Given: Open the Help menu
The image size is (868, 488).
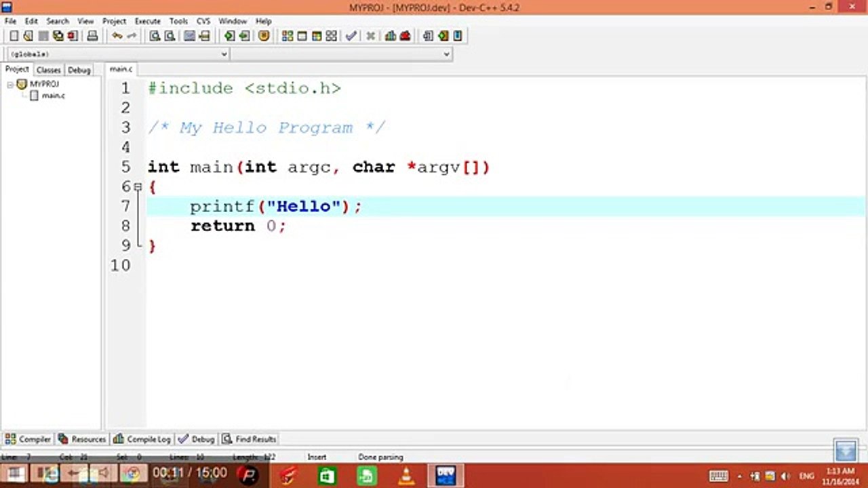Looking at the screenshot, I should tap(263, 21).
